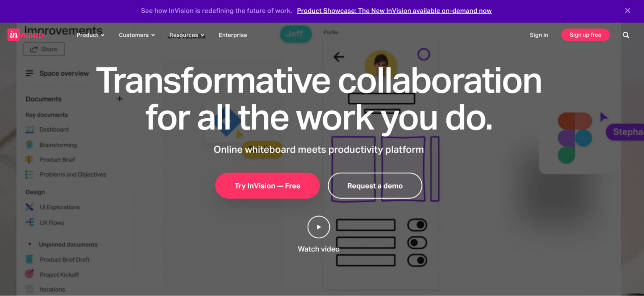Select the Dashboard document icon
Image resolution: width=644 pixels, height=296 pixels.
(x=29, y=130)
